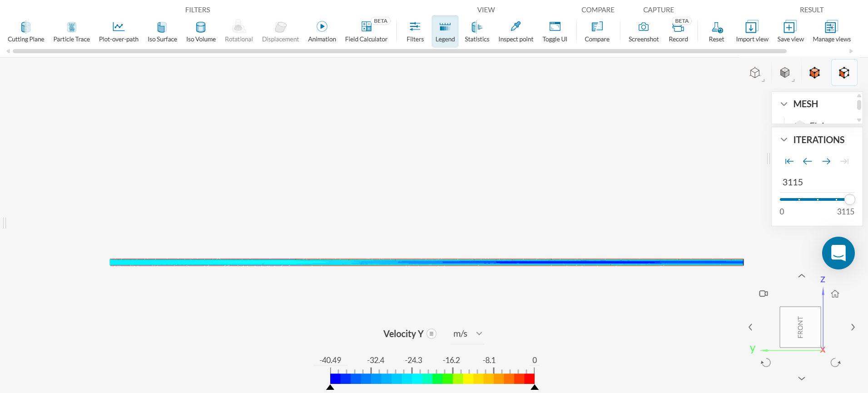Start Record capture
Image resolution: width=868 pixels, height=393 pixels.
coord(679,32)
